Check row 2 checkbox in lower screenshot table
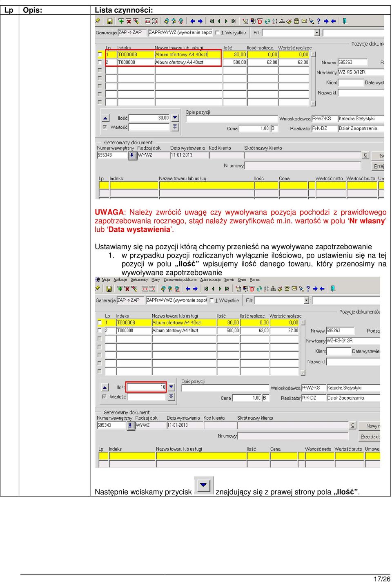 (x=100, y=331)
